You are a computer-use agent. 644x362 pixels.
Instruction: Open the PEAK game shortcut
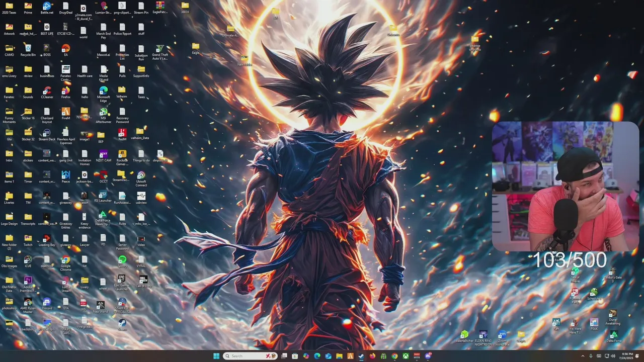pos(594,324)
